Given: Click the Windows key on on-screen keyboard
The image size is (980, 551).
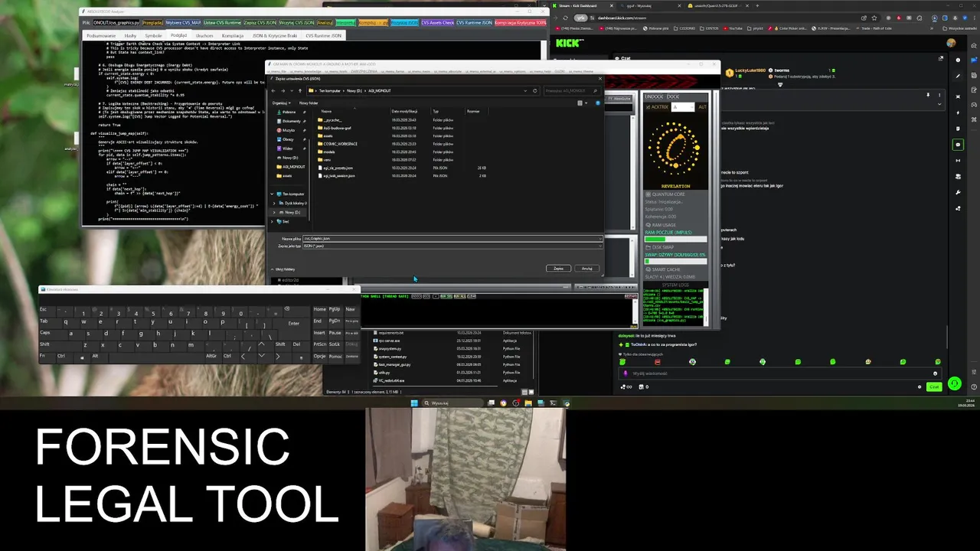Looking at the screenshot, I should 82,357.
